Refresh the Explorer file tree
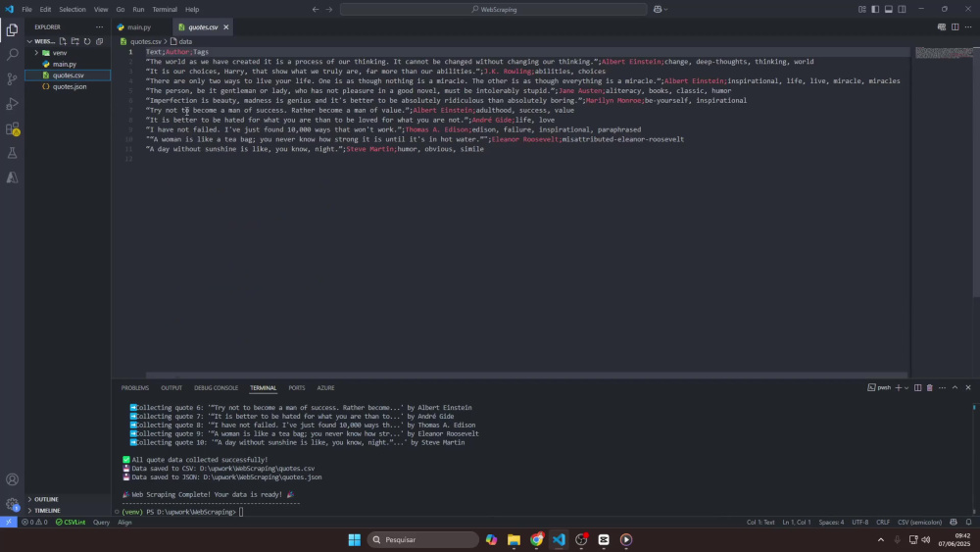The width and height of the screenshot is (980, 552). click(87, 41)
